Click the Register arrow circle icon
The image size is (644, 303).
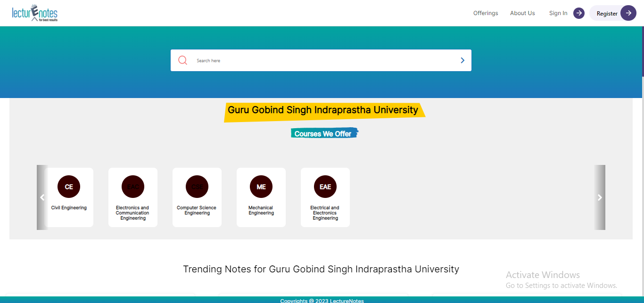point(628,13)
